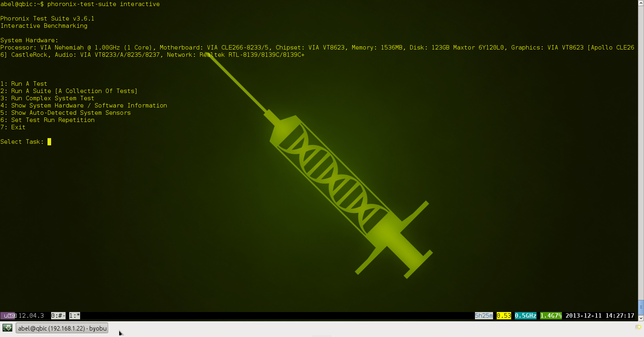Select byobu window tab '1:*'

pyautogui.click(x=74, y=316)
